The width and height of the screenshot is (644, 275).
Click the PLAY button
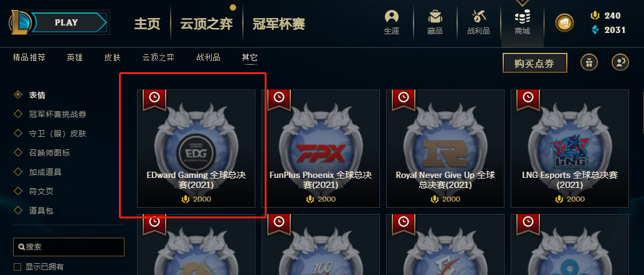pyautogui.click(x=67, y=22)
